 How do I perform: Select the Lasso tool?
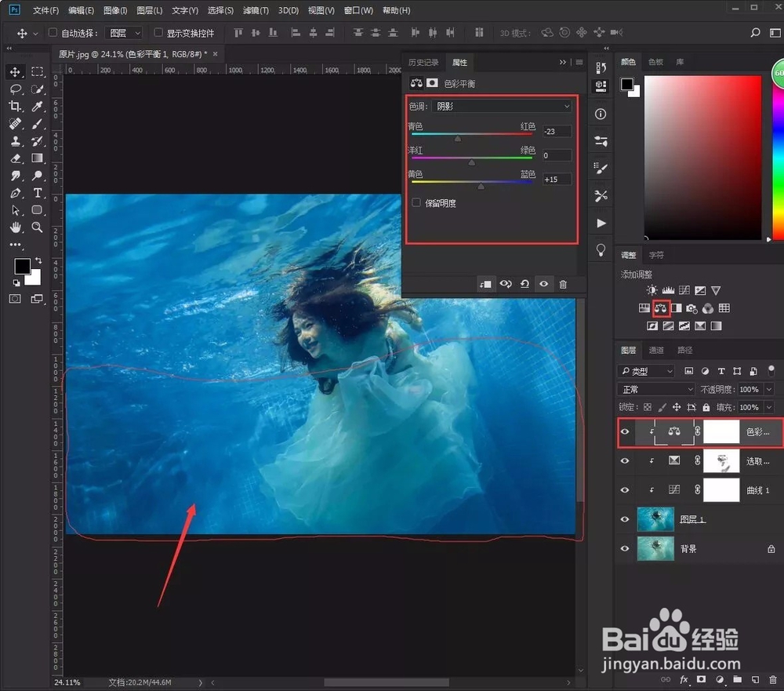point(15,89)
